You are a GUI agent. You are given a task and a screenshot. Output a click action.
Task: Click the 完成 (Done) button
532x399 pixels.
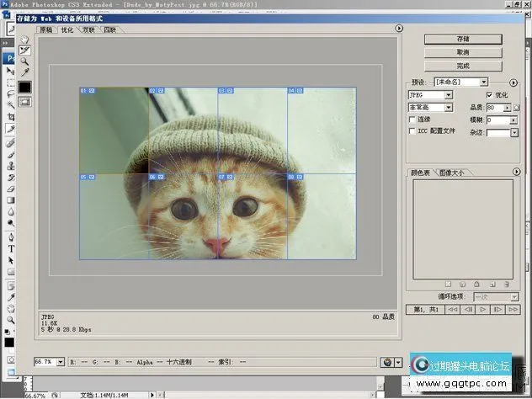pos(463,66)
